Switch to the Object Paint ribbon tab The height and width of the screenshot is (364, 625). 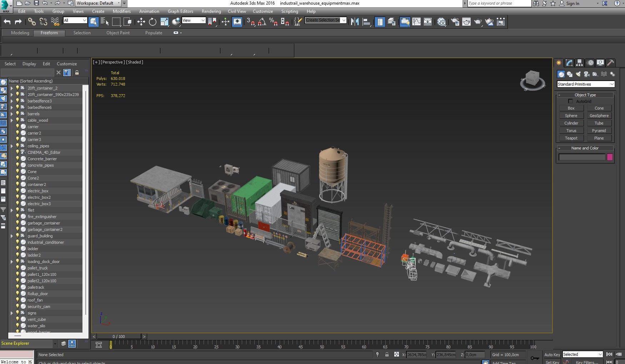click(x=118, y=33)
